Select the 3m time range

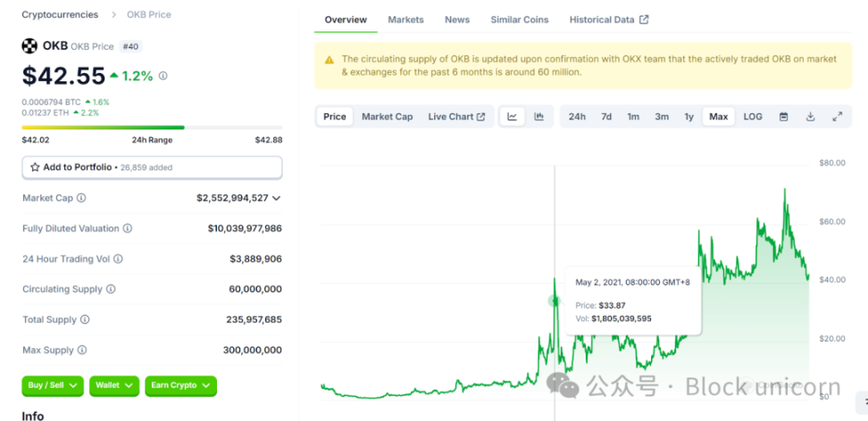(x=662, y=117)
